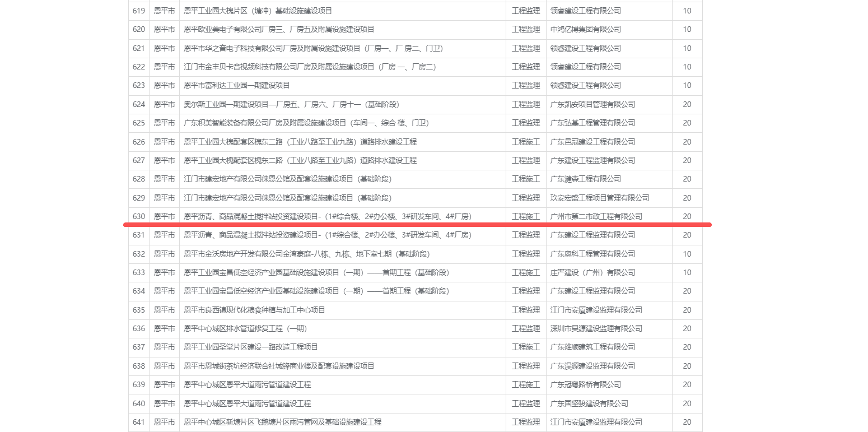The image size is (868, 432).
Task: Click the score 20 in row 634
Action: pos(687,291)
